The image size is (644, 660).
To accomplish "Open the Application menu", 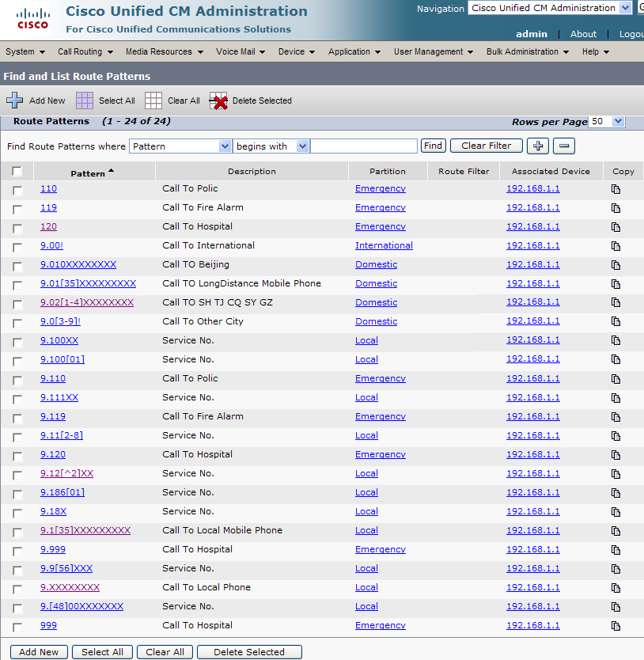I will (354, 51).
